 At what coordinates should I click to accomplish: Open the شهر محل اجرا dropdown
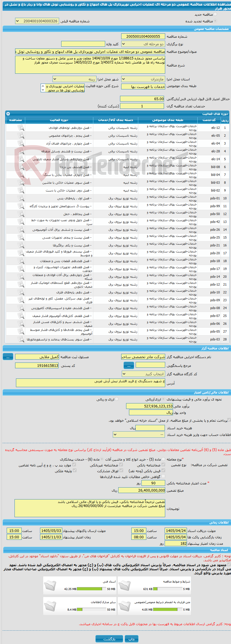74,79
